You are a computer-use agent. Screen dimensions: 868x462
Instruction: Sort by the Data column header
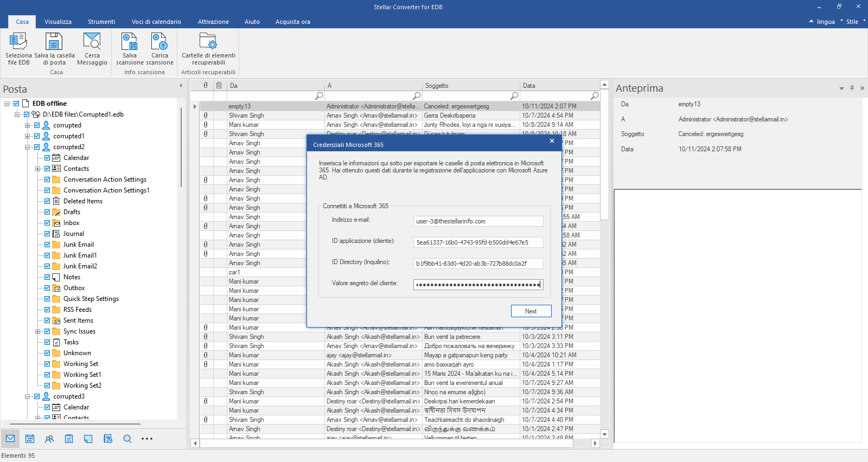[559, 85]
